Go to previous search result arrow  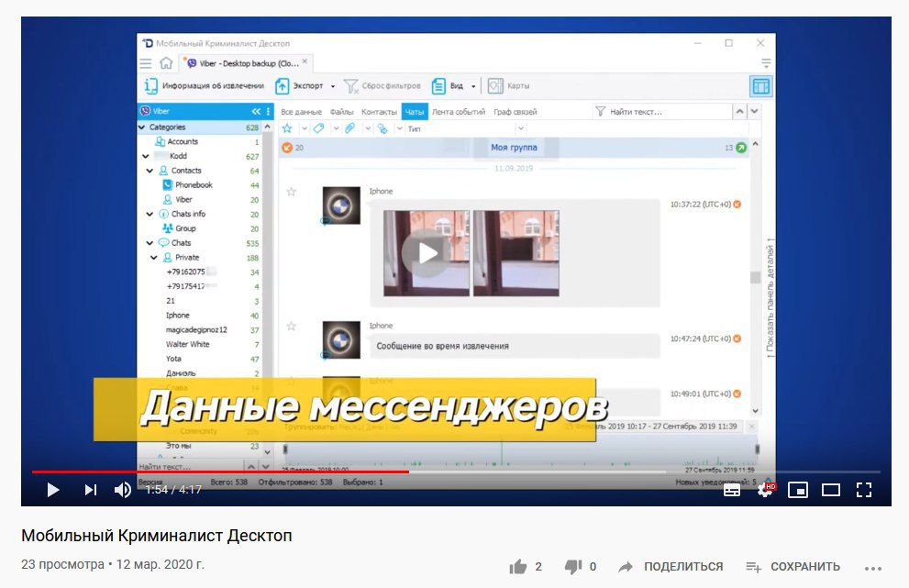[739, 111]
